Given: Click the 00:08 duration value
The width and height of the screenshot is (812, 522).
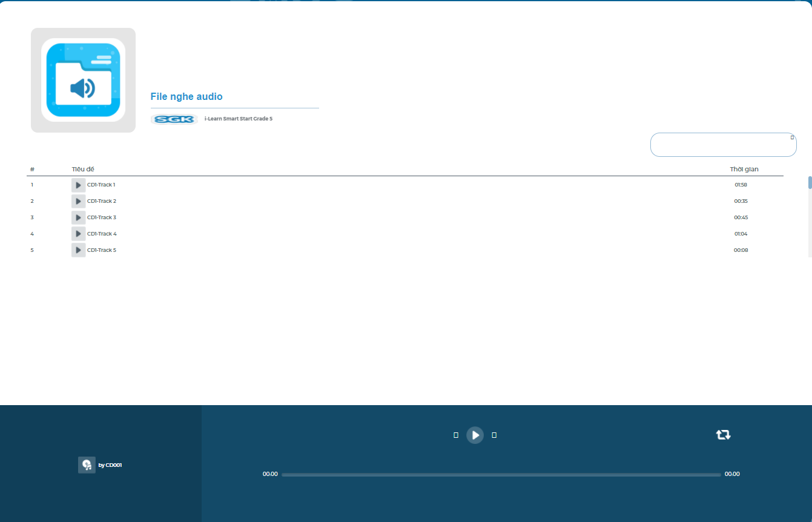Looking at the screenshot, I should 741,250.
